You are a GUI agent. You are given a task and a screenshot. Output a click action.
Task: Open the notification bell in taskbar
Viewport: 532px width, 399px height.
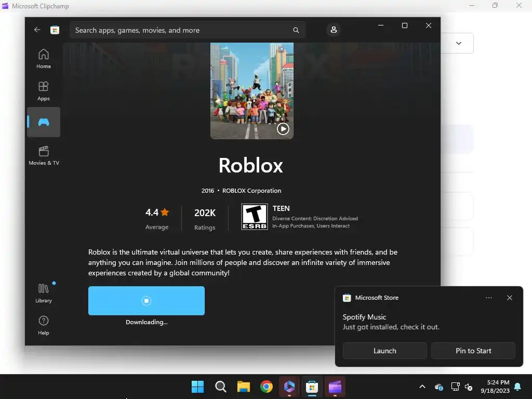518,387
